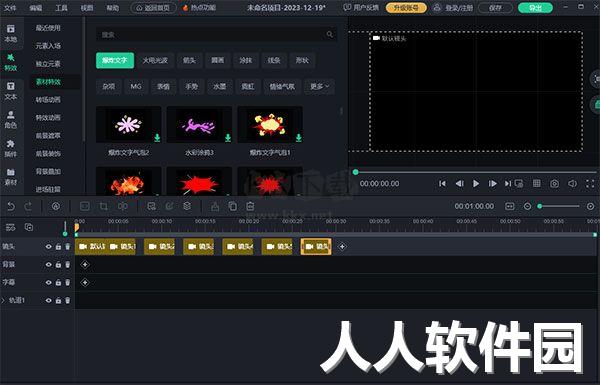600x385 pixels.
Task: Open the 热点功能 hot features link
Action: (x=199, y=8)
